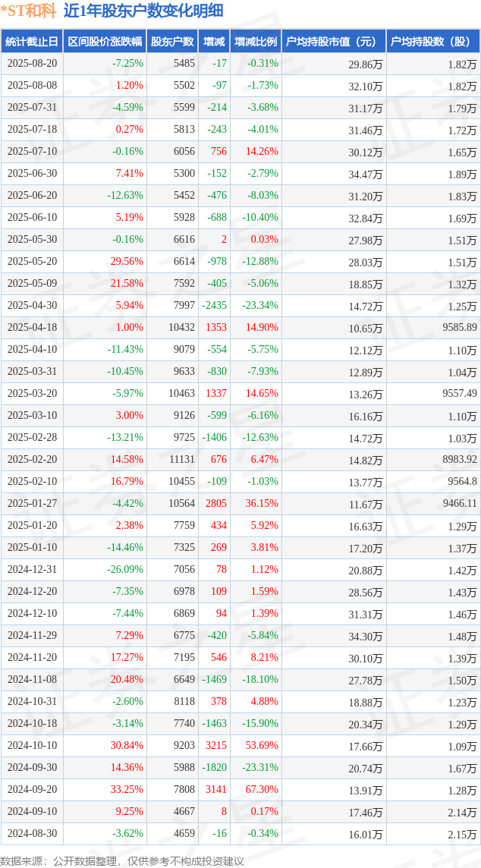This screenshot has height=868, width=481.
Task: Select the 2024-08-30 date row
Action: [240, 834]
